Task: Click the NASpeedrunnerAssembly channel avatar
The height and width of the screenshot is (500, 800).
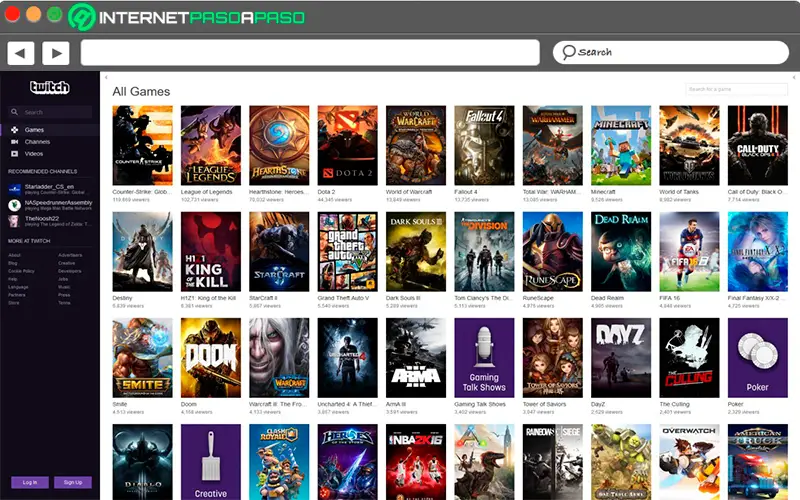Action: tap(14, 205)
